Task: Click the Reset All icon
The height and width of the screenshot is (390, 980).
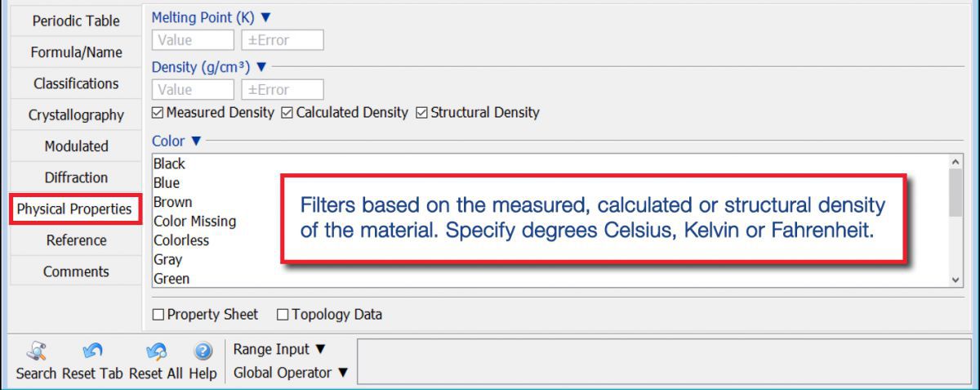Action: tap(155, 352)
